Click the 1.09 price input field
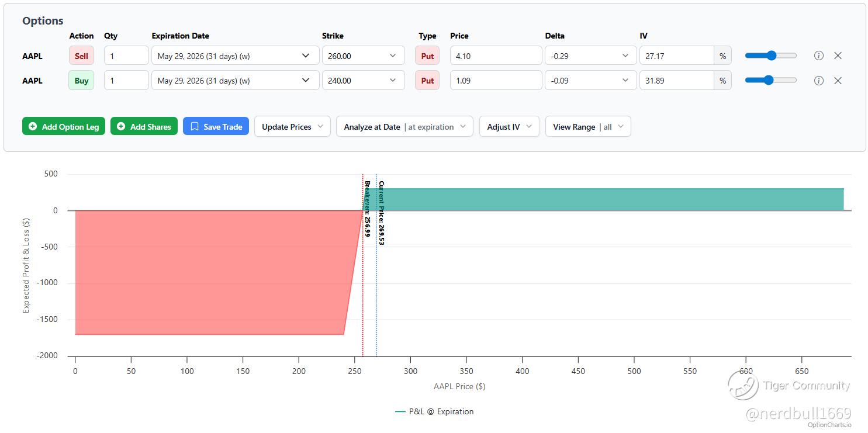This screenshot has height=433, width=868. click(x=496, y=81)
